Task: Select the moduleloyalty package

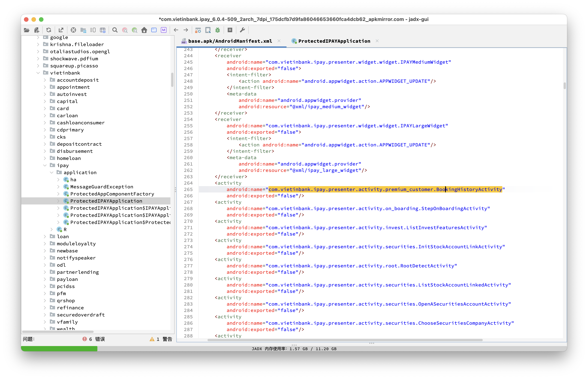Action: pyautogui.click(x=76, y=244)
